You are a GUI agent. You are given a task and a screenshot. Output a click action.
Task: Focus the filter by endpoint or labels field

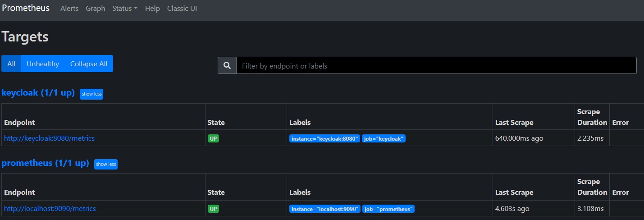point(436,65)
